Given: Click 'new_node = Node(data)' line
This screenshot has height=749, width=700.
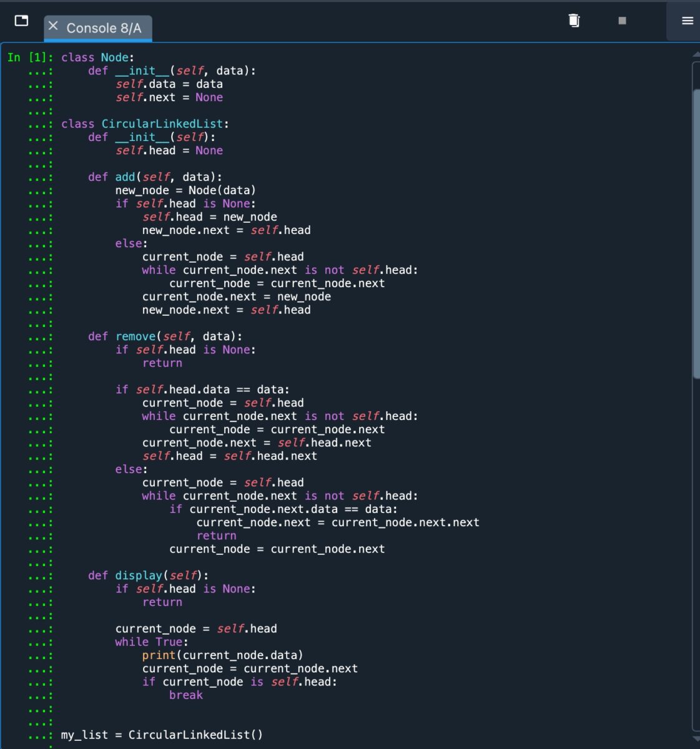Looking at the screenshot, I should [185, 190].
